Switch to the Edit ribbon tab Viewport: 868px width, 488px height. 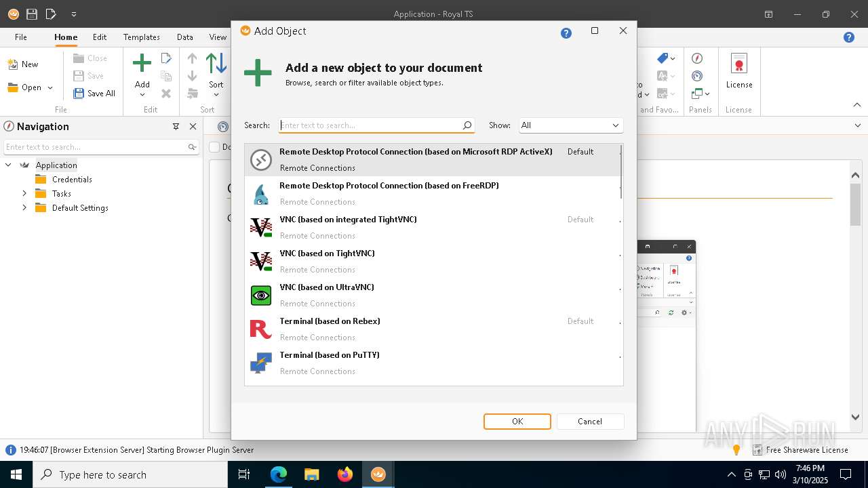100,37
